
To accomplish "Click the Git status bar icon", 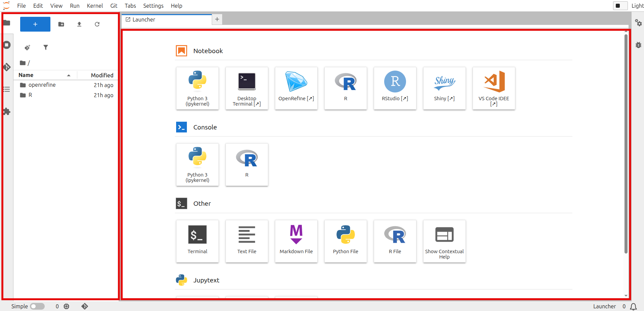I will (x=85, y=306).
